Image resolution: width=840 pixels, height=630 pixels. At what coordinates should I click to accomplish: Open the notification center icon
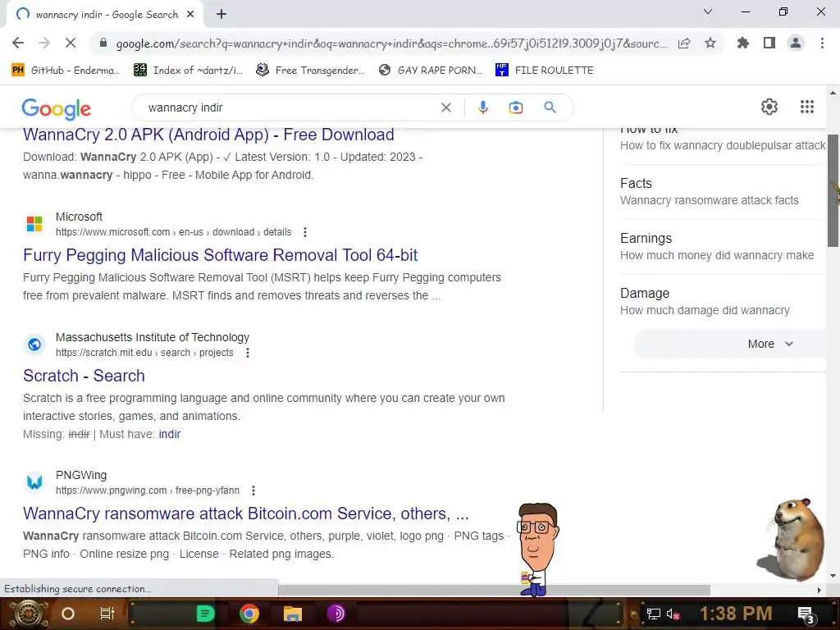[x=806, y=615]
